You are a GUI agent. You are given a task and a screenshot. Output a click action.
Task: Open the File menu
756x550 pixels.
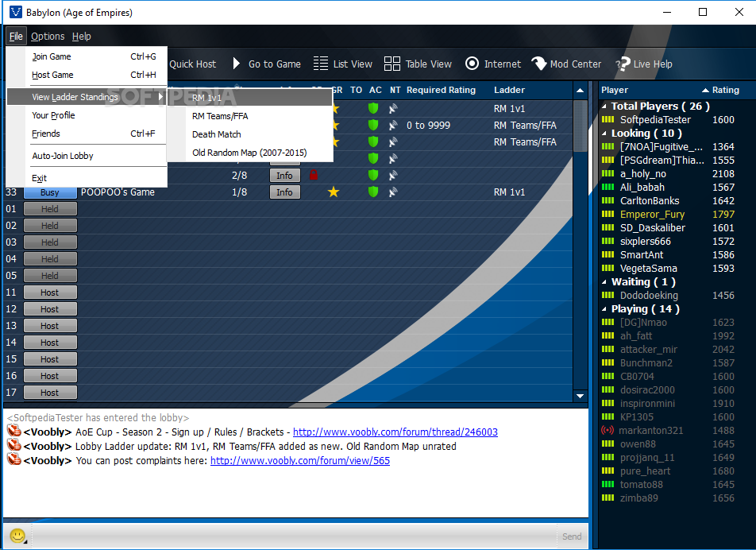16,37
